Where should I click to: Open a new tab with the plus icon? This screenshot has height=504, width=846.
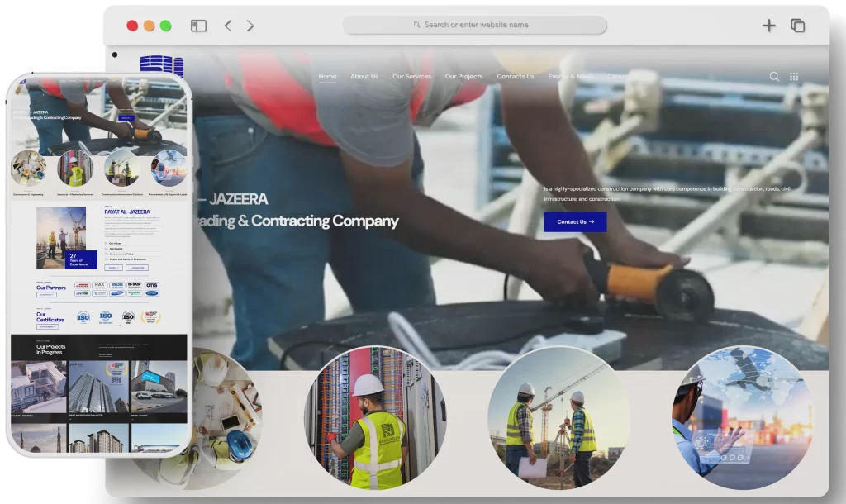tap(768, 26)
